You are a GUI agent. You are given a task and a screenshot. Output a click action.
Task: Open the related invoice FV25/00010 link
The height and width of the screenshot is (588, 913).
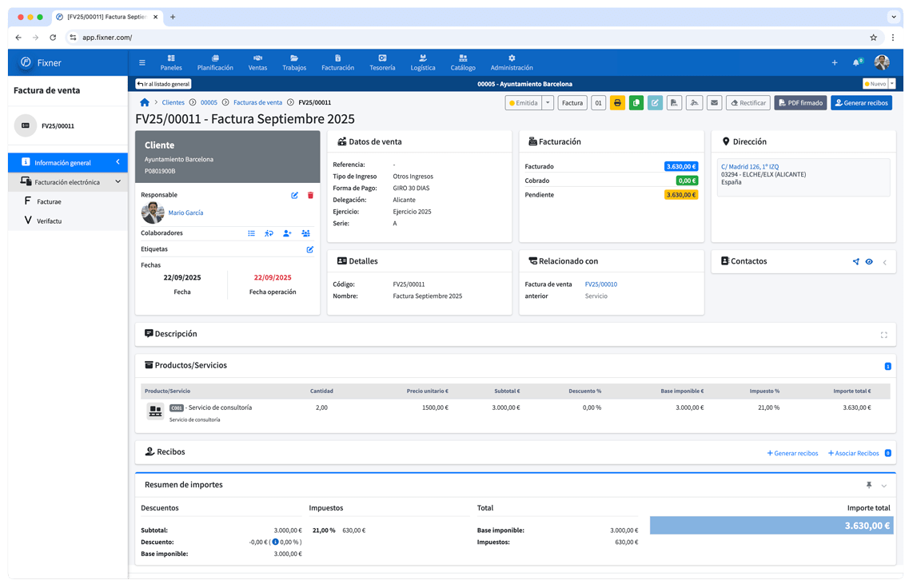[x=600, y=284]
